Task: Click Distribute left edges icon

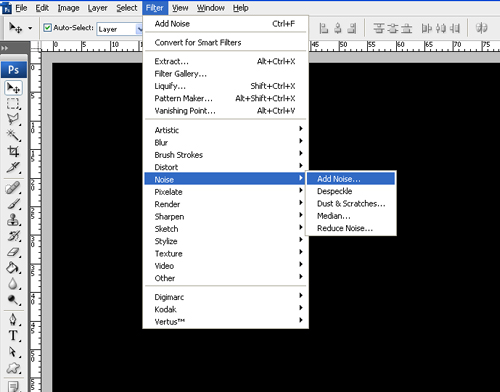Action: 427,28
